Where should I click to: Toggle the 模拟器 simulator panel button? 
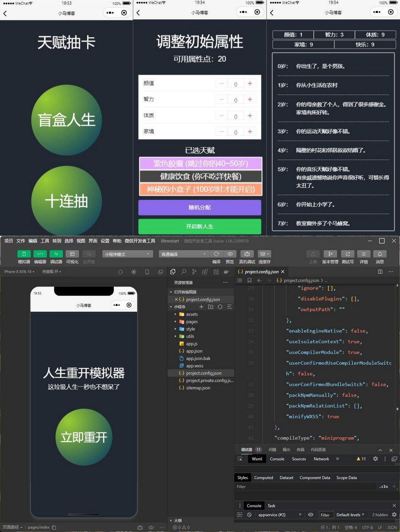[24, 254]
